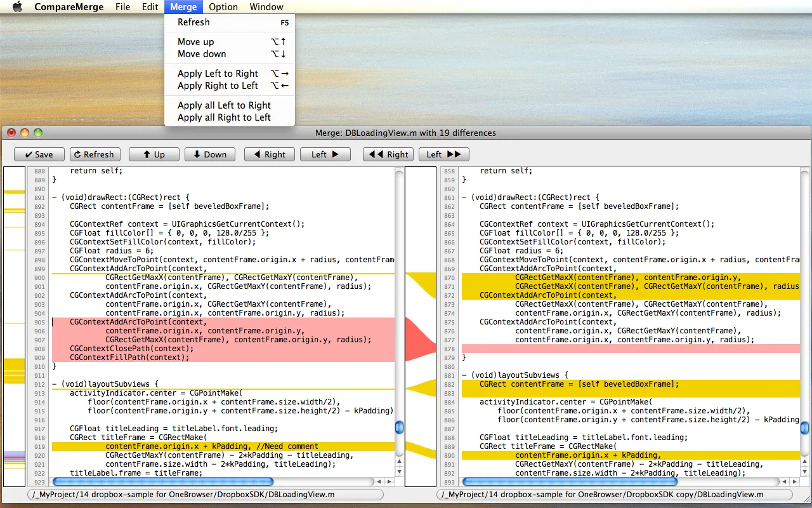Click the Save toolbar icon
This screenshot has height=508, width=812.
(39, 154)
